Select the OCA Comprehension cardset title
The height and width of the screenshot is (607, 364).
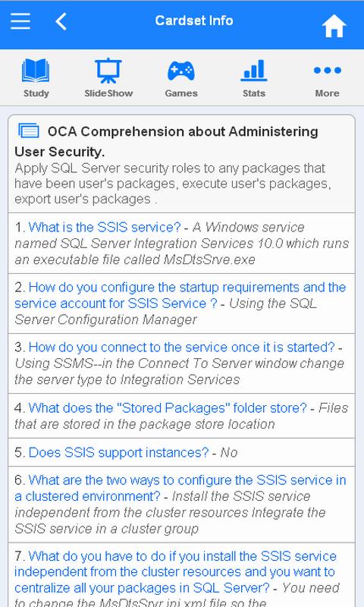(166, 141)
